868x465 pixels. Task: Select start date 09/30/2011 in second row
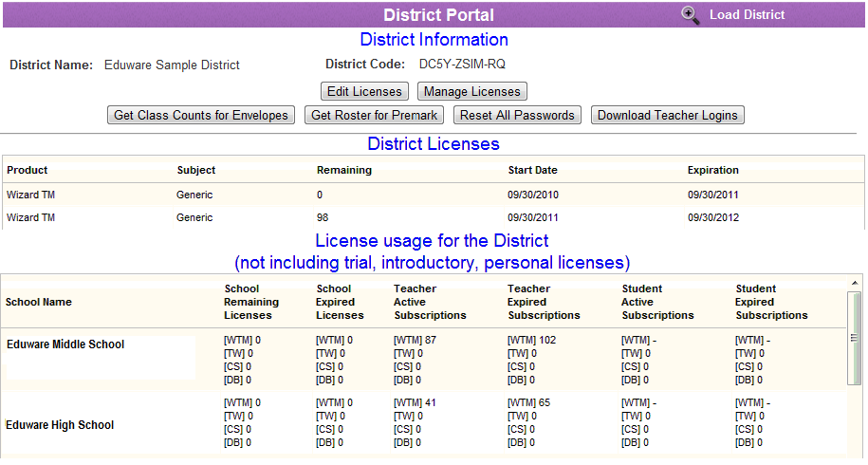click(x=533, y=217)
